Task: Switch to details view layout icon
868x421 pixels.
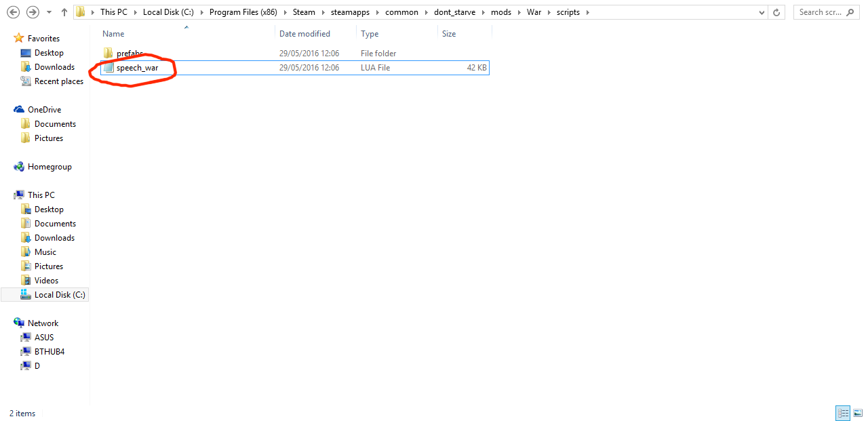Action: [844, 413]
